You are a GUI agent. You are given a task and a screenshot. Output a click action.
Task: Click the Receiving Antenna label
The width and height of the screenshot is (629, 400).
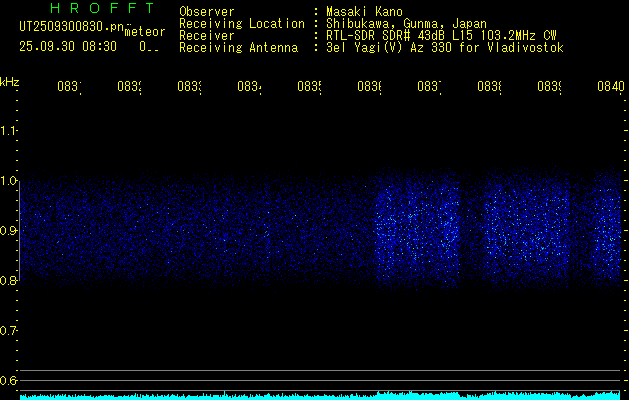click(x=239, y=48)
